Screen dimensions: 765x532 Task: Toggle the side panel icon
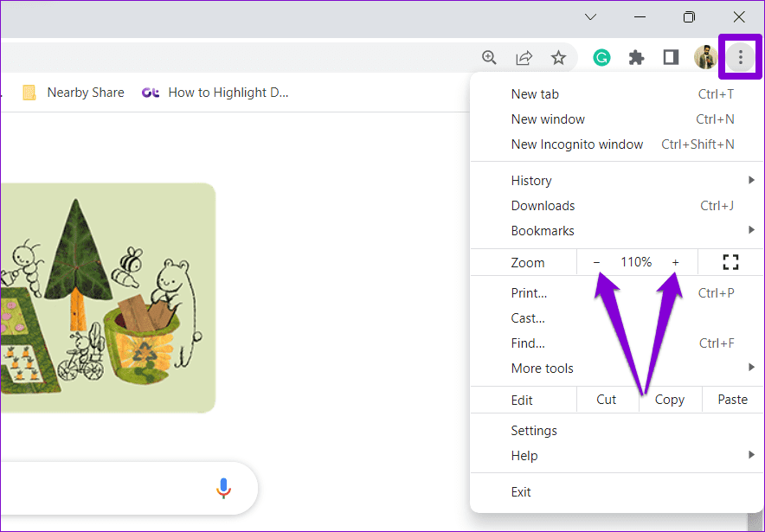[671, 58]
